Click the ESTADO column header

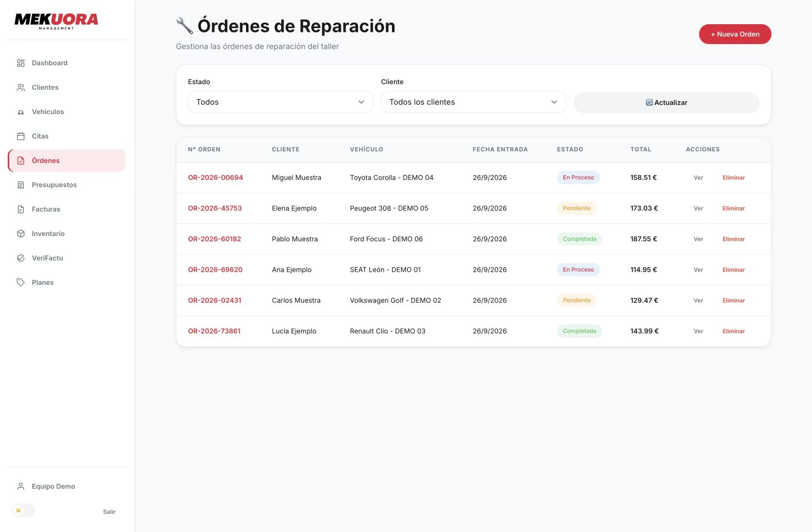pyautogui.click(x=570, y=149)
